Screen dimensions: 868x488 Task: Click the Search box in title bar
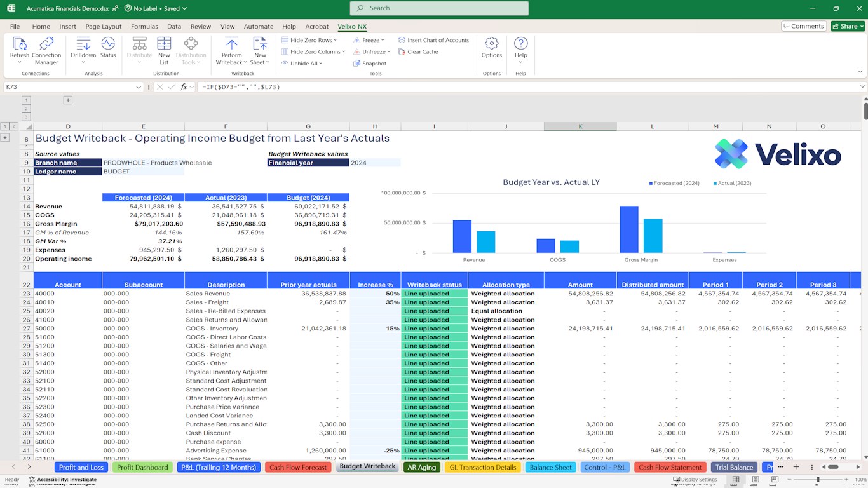[x=439, y=8]
